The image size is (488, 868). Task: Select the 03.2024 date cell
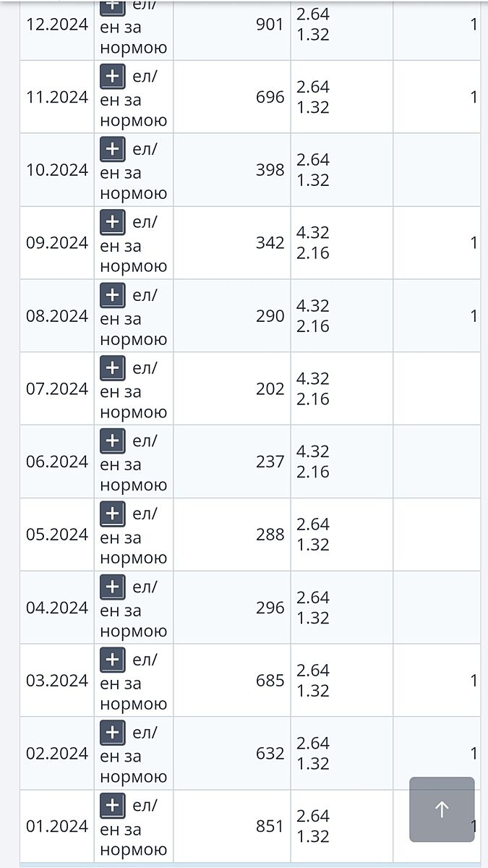click(x=57, y=681)
